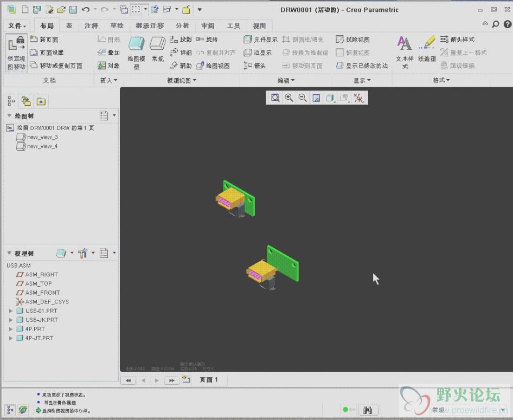This screenshot has height=420, width=513.
Task: Expand USB-01.PRT tree node
Action: pos(10,311)
